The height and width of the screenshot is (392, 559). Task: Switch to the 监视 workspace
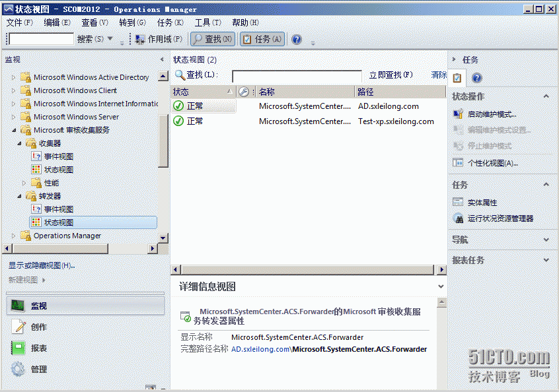point(85,306)
